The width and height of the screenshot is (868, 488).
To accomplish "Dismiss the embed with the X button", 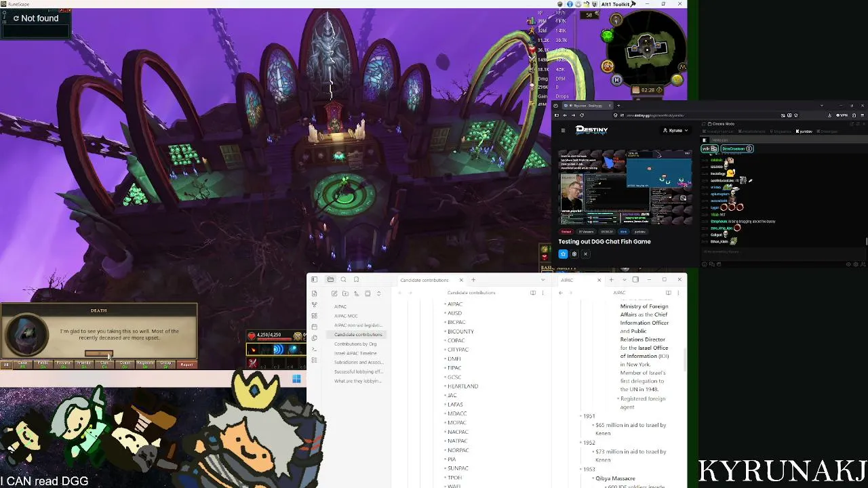I will click(585, 254).
